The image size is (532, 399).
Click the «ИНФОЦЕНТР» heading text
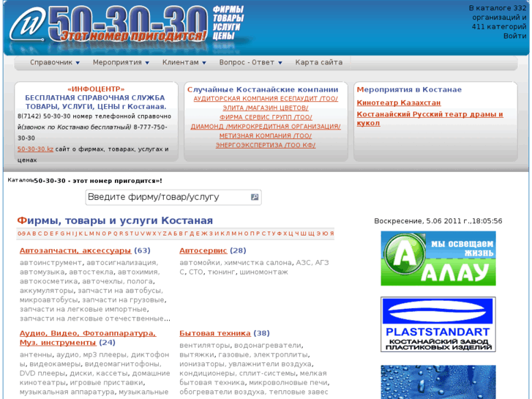96,89
